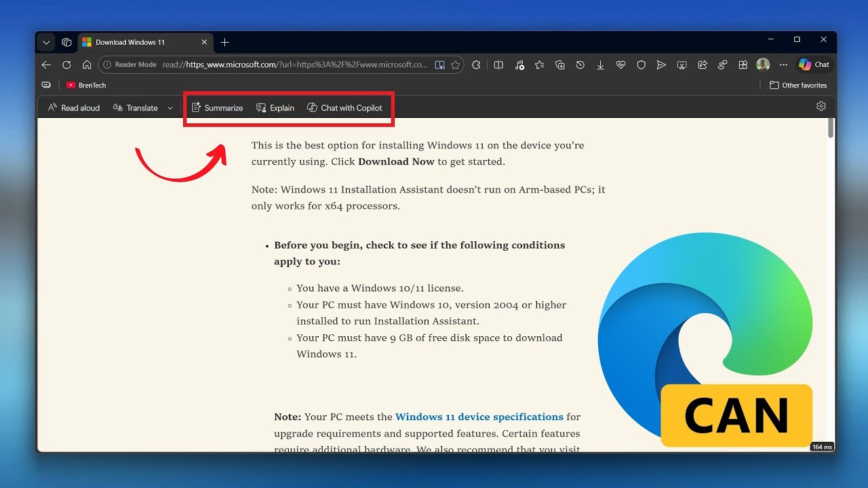View site info Reader Mode badge
Viewport: 868px width, 488px height.
(x=130, y=65)
